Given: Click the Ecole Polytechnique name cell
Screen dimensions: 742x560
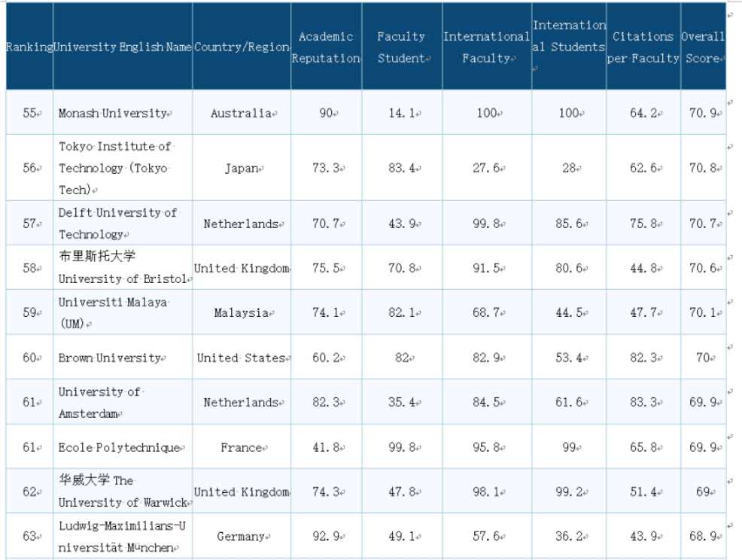Looking at the screenshot, I should tap(121, 447).
